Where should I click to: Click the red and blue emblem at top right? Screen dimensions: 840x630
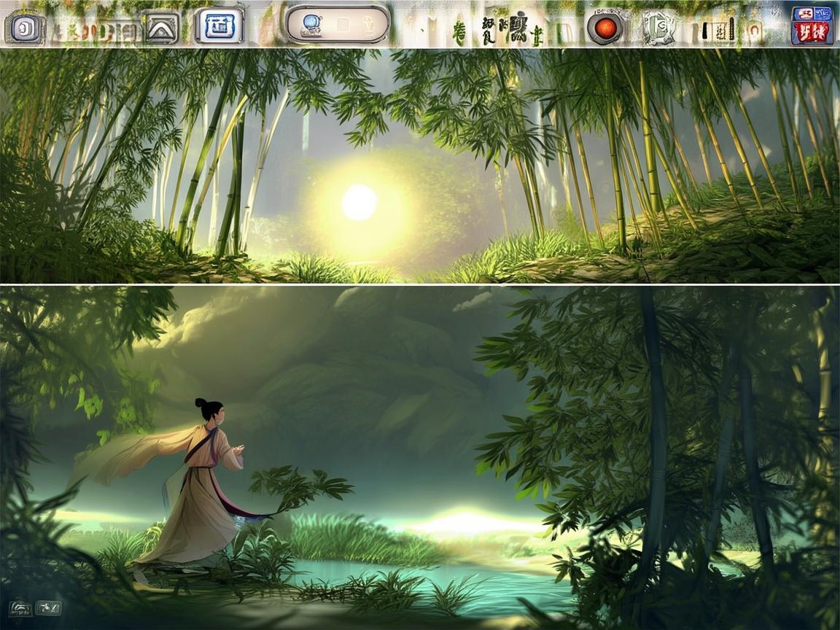tap(812, 26)
